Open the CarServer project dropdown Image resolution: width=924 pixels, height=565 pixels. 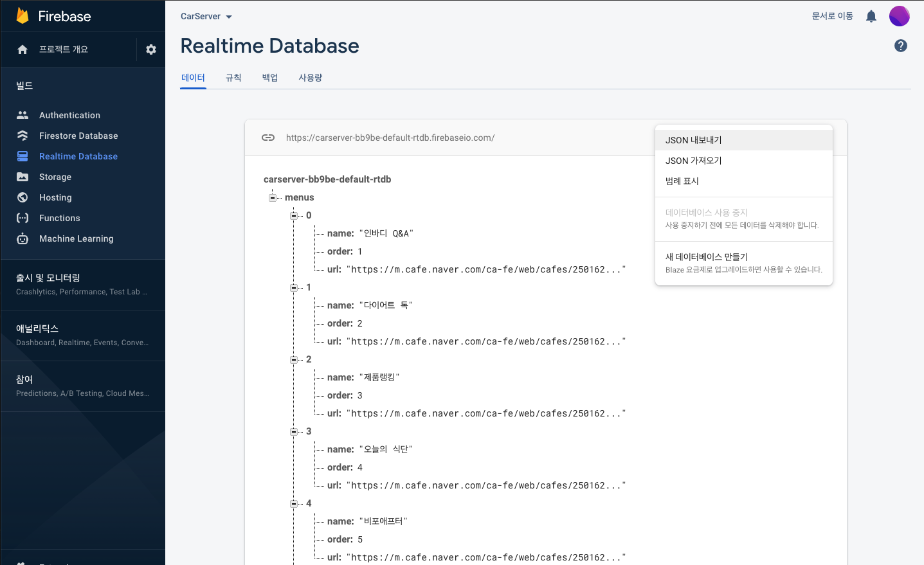click(206, 16)
